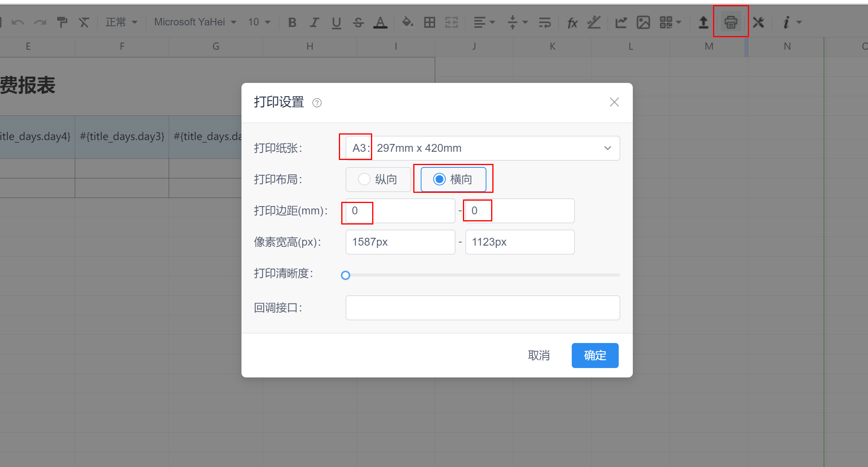Open the cell borders tool
Viewport: 868px width, 467px height.
429,22
